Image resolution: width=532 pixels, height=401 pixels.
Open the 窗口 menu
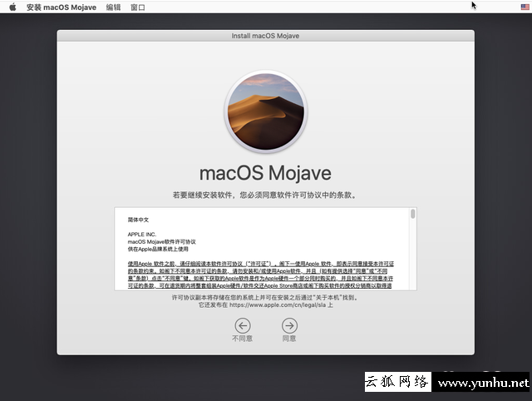[138, 7]
